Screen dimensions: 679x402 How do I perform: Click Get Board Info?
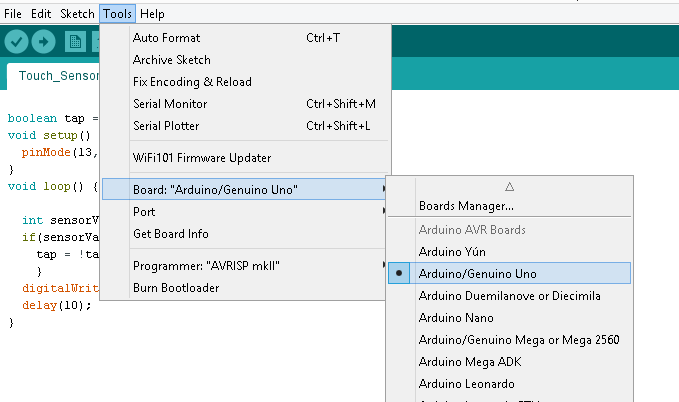[x=244, y=234]
